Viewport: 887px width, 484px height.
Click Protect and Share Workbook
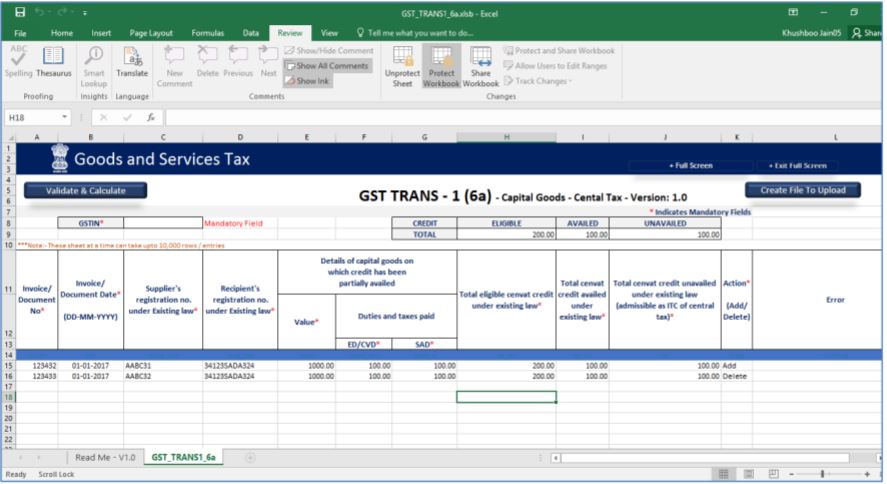click(x=559, y=50)
